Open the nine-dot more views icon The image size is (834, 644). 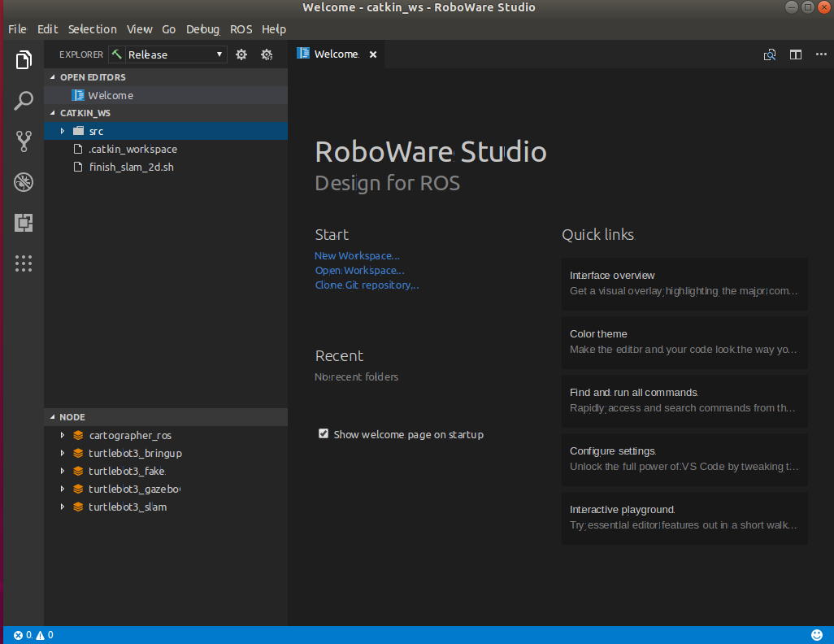pyautogui.click(x=24, y=263)
